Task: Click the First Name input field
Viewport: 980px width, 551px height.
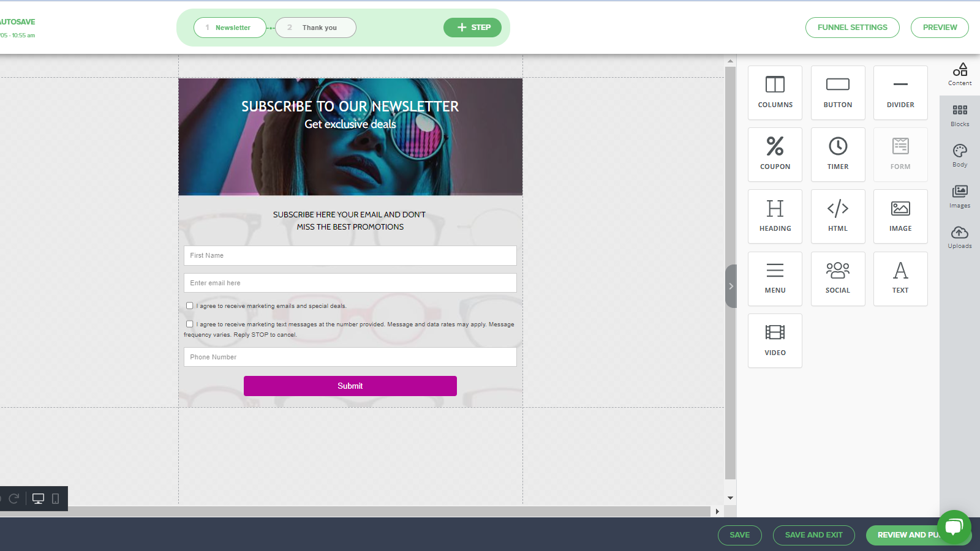Action: [x=350, y=255]
